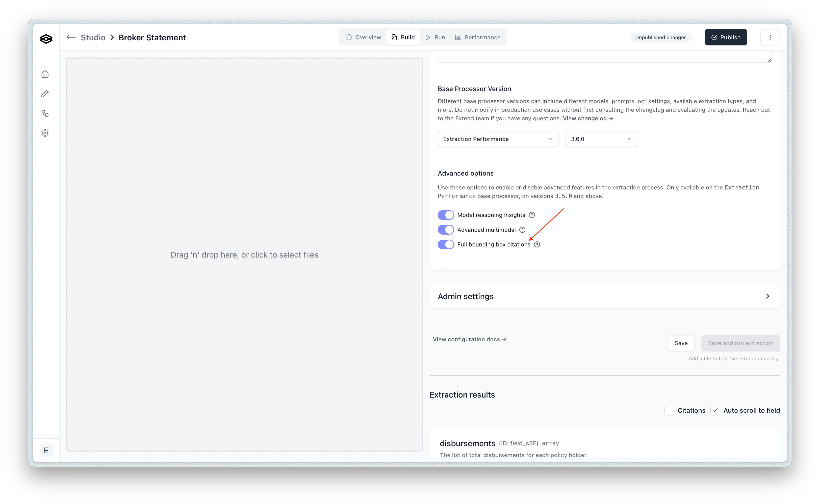
Task: Click the file drag and drop upload area
Action: [244, 255]
